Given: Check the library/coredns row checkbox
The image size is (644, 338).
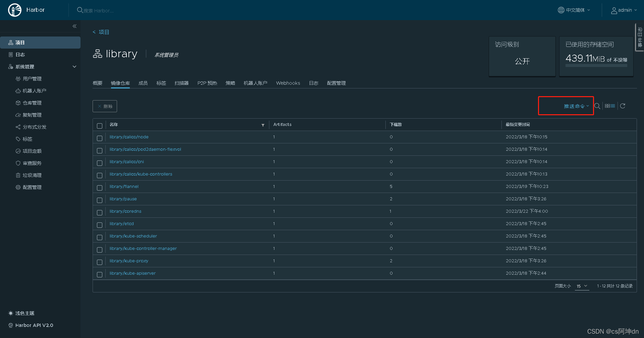Looking at the screenshot, I should point(100,213).
